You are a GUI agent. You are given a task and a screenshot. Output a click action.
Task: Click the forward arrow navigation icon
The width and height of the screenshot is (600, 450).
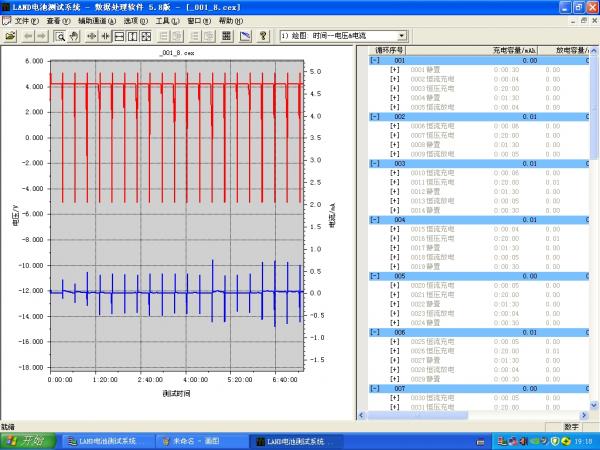pos(42,36)
